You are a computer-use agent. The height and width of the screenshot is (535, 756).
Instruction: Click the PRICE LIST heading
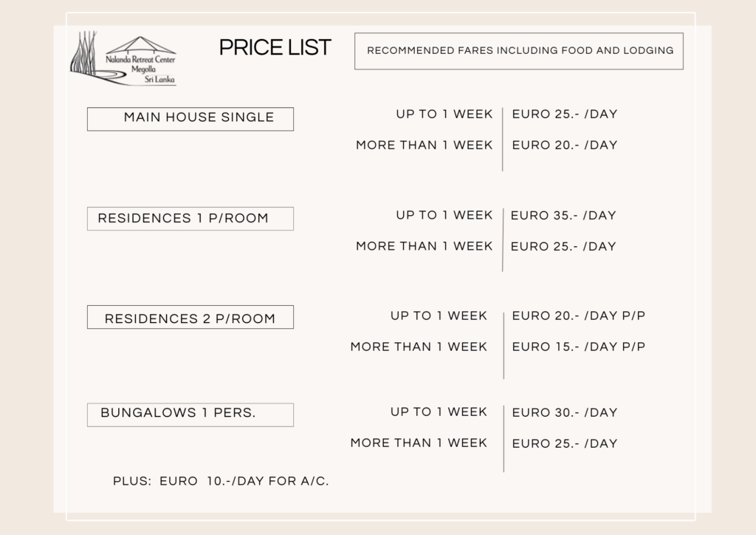(x=275, y=48)
